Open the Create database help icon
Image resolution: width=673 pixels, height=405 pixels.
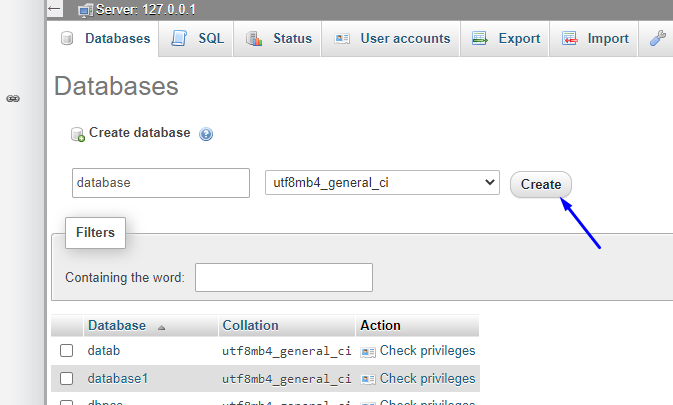206,134
